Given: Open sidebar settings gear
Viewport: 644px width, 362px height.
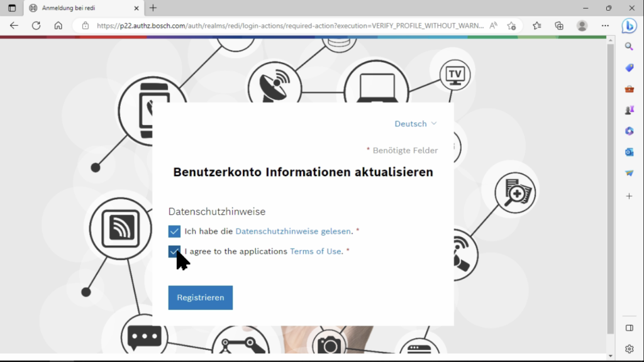Looking at the screenshot, I should coord(629,349).
